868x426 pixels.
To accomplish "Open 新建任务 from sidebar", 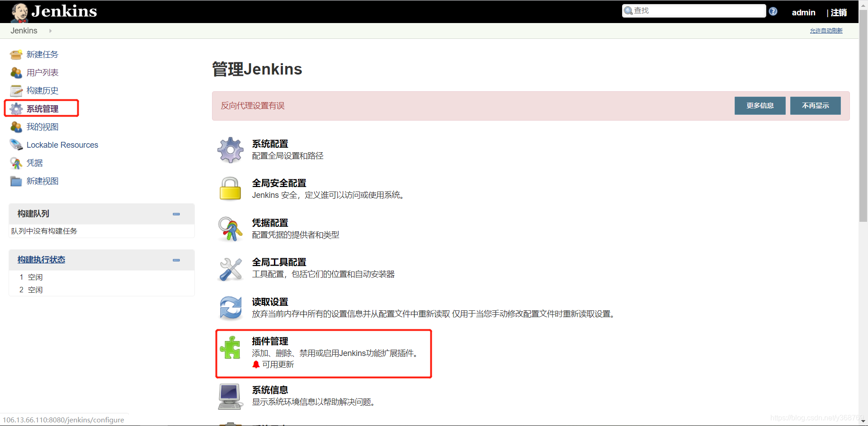I will click(x=42, y=55).
